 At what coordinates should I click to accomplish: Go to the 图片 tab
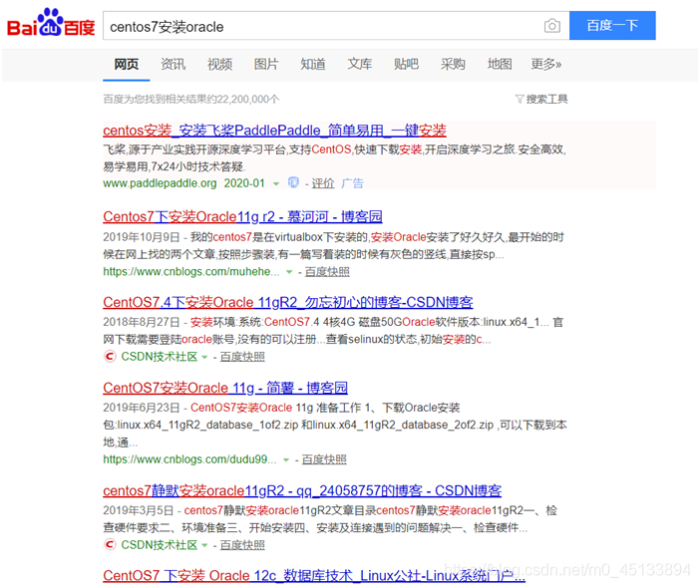click(266, 64)
